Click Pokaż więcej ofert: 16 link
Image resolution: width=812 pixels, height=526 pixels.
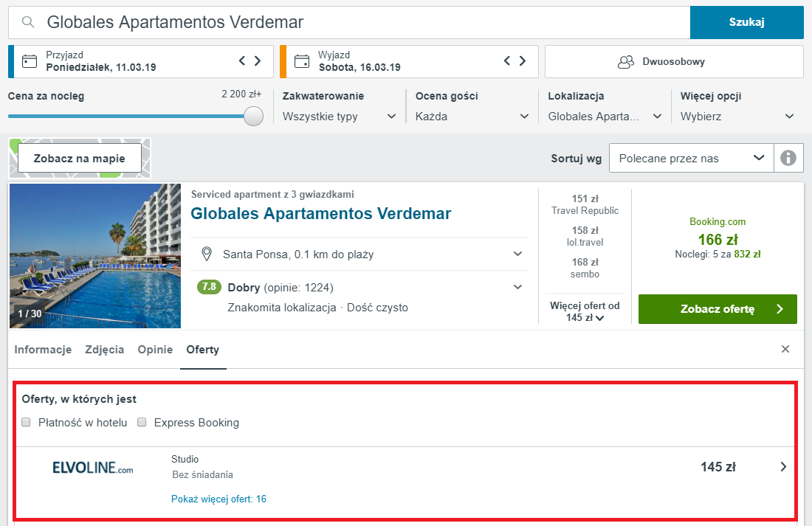tap(219, 499)
